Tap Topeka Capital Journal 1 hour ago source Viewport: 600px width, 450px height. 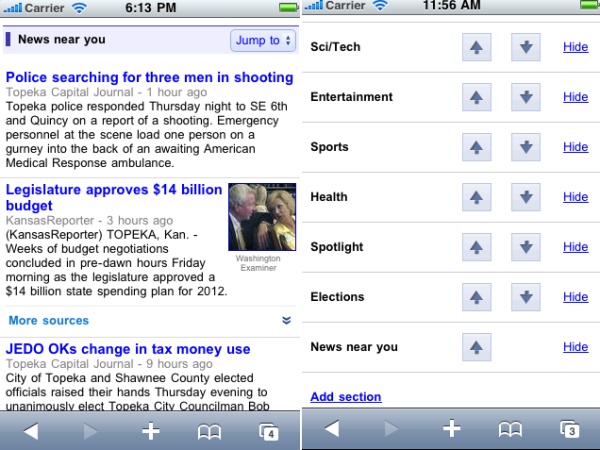click(106, 92)
